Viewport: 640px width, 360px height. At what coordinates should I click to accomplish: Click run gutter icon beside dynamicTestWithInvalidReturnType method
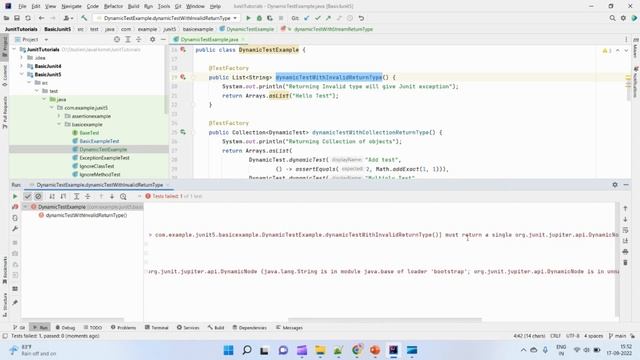(183, 77)
